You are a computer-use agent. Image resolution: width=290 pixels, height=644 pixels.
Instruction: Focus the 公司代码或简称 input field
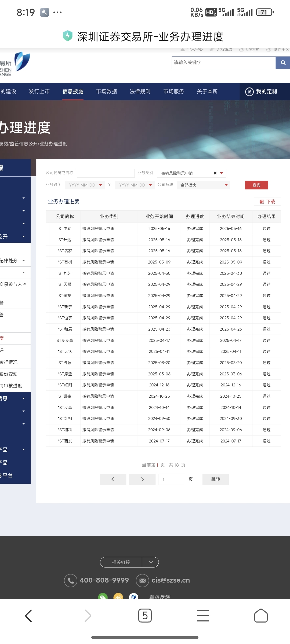click(106, 173)
